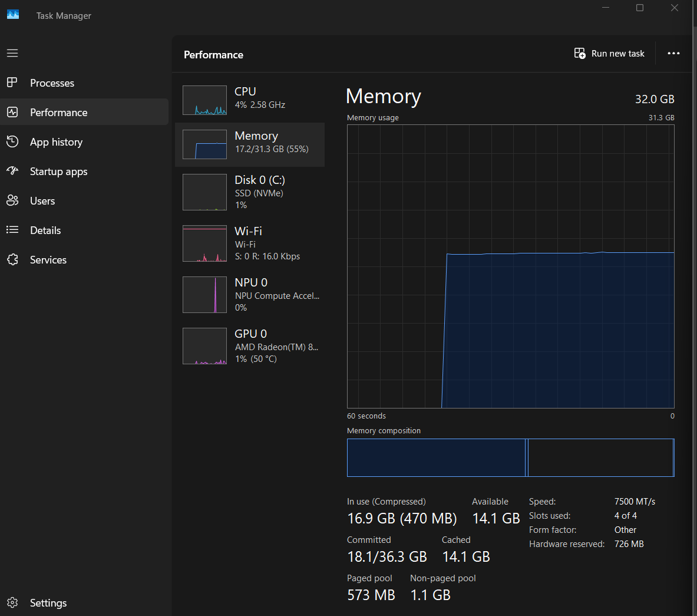Open the Services page
The height and width of the screenshot is (616, 697).
point(84,260)
